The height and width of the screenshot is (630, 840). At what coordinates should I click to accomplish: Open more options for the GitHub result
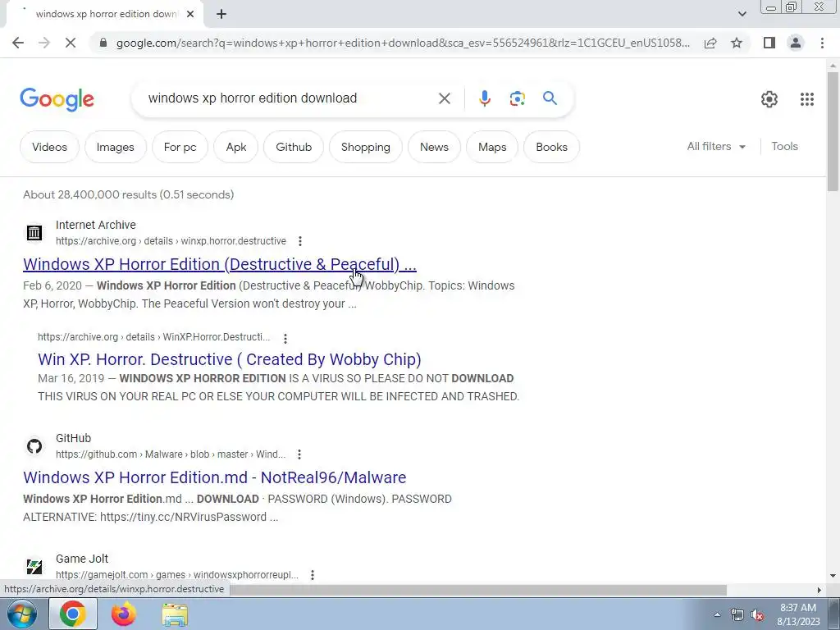[x=299, y=454]
